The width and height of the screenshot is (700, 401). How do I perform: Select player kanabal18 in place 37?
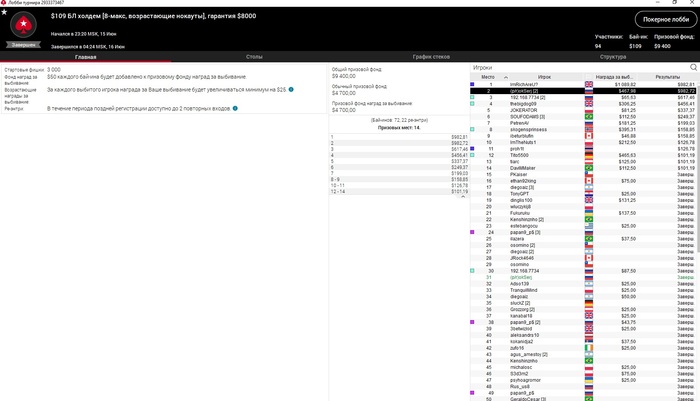click(x=583, y=316)
